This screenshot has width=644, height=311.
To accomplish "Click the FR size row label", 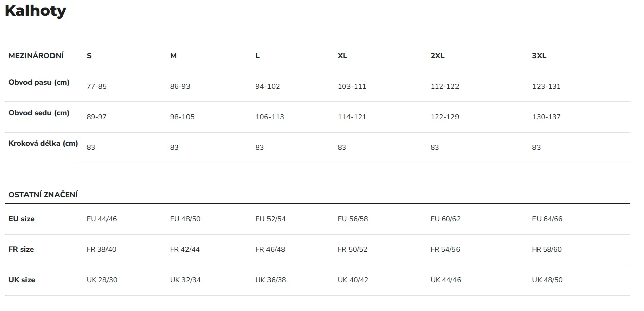I will coord(21,249).
